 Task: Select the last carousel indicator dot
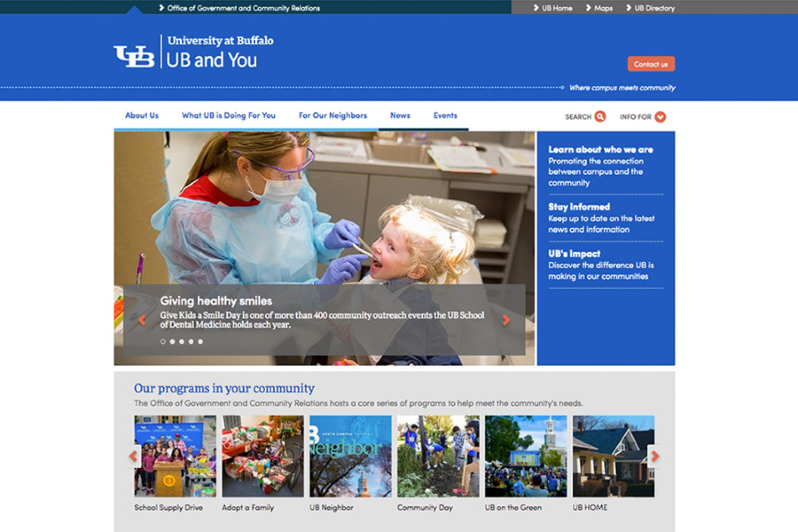click(x=201, y=341)
